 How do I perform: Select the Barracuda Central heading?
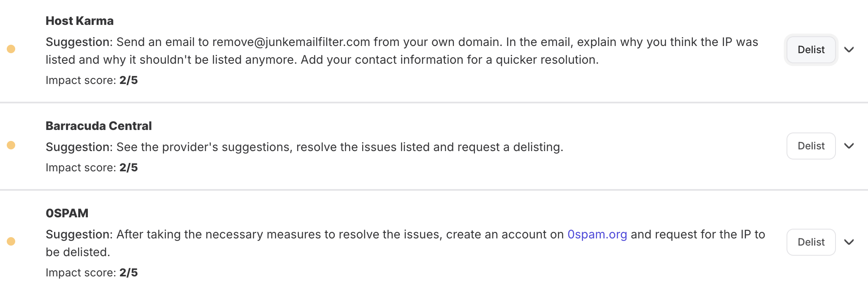(x=98, y=126)
